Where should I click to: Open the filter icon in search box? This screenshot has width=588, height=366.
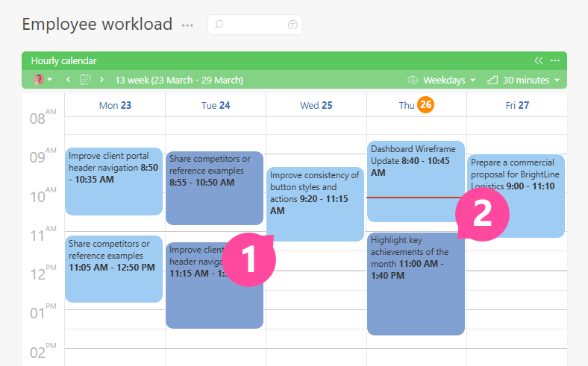[x=293, y=25]
